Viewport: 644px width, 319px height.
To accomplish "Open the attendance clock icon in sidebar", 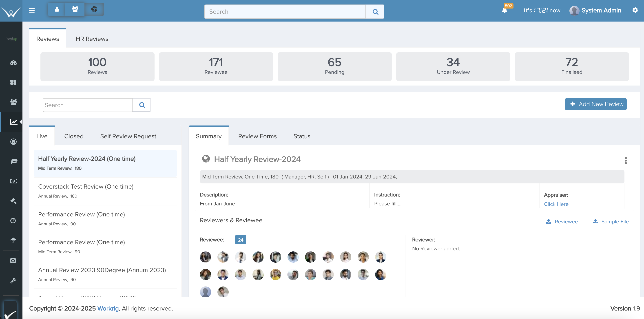I will tap(13, 221).
